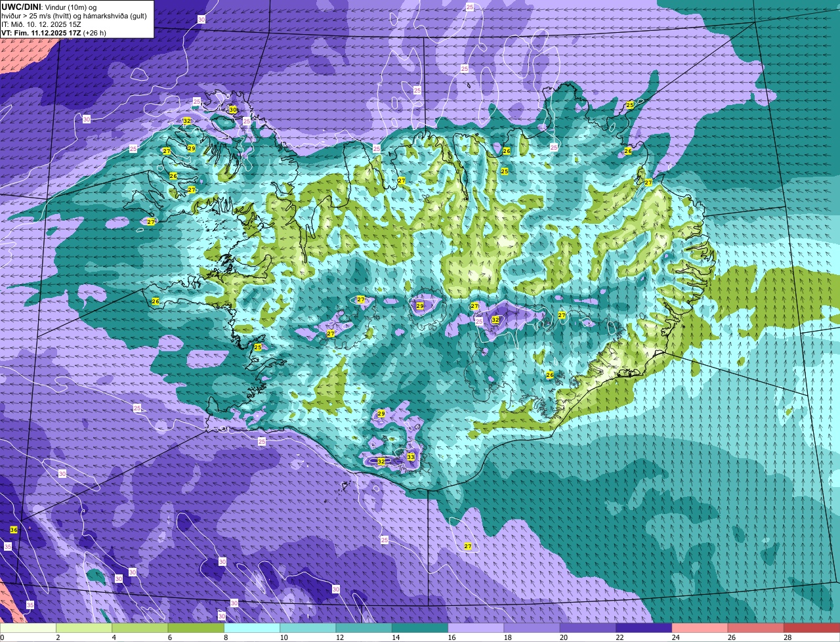Select legend swatch between 14 and 16
840x642 pixels.
(x=420, y=628)
